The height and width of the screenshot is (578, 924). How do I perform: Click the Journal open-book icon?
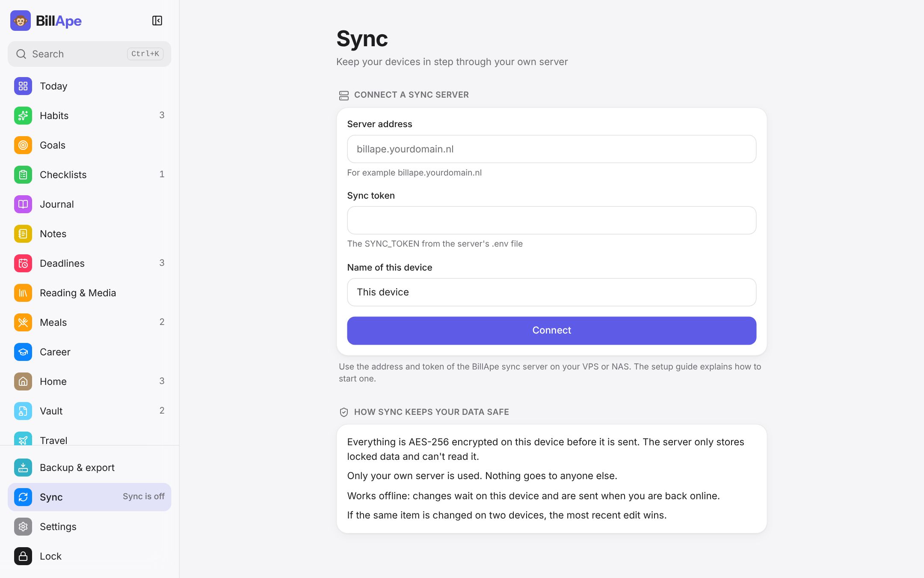click(x=23, y=204)
